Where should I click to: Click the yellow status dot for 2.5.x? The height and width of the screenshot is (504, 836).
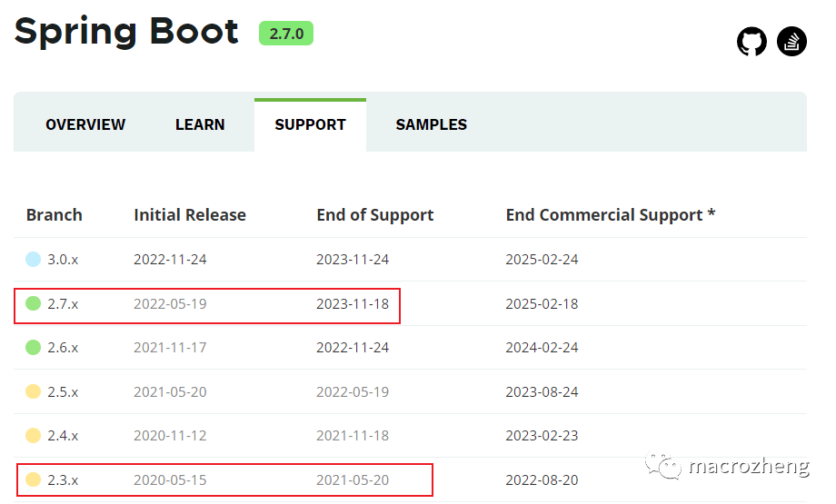33,391
